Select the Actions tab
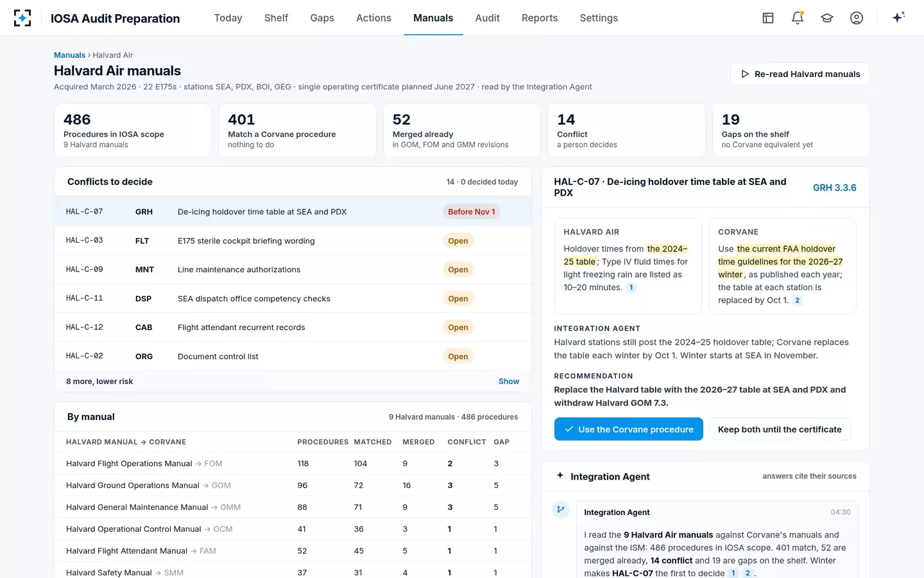This screenshot has height=578, width=924. coord(373,18)
